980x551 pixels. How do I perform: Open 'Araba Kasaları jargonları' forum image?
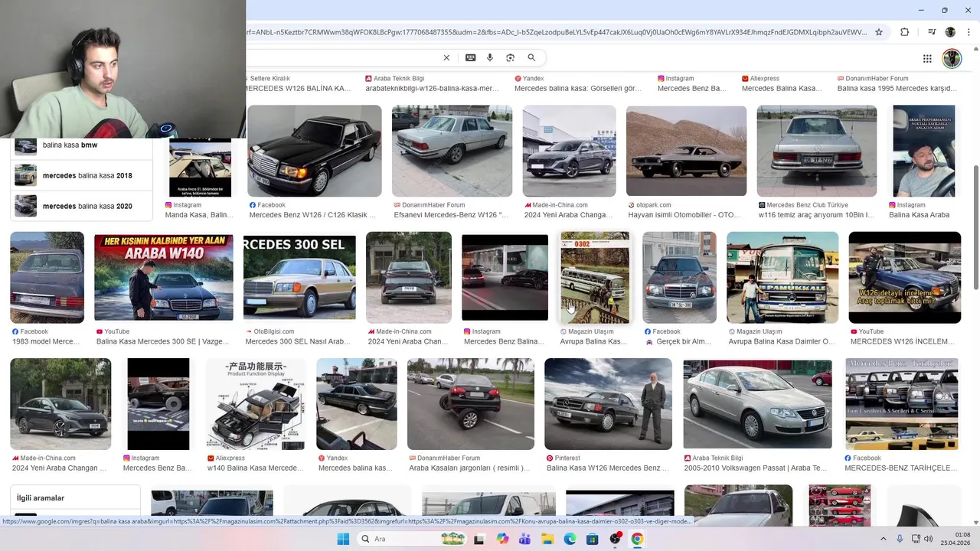click(471, 403)
